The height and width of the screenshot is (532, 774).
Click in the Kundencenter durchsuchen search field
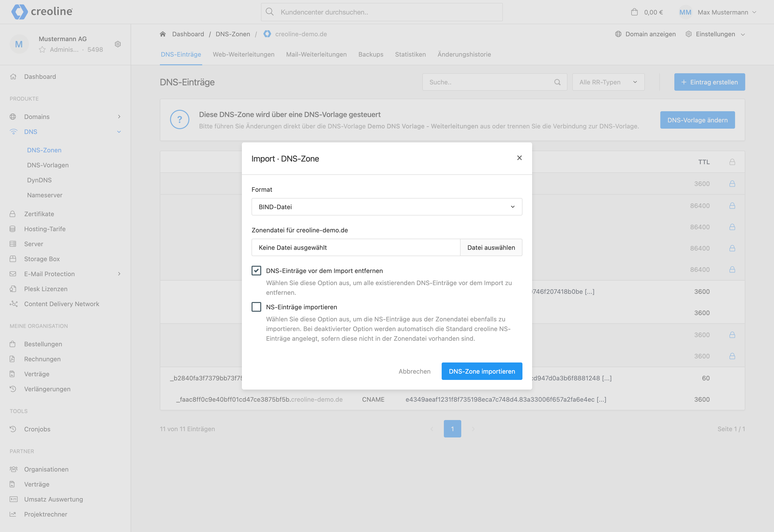[x=382, y=12]
